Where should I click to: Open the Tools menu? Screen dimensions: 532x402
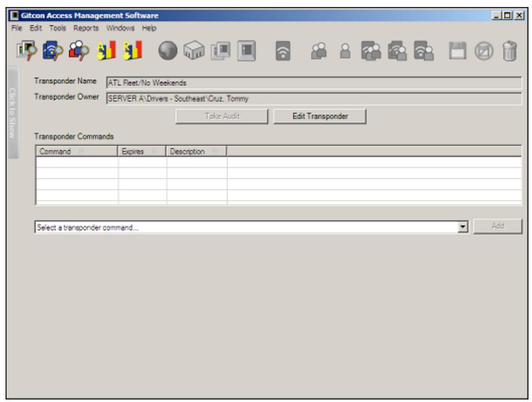pos(58,28)
